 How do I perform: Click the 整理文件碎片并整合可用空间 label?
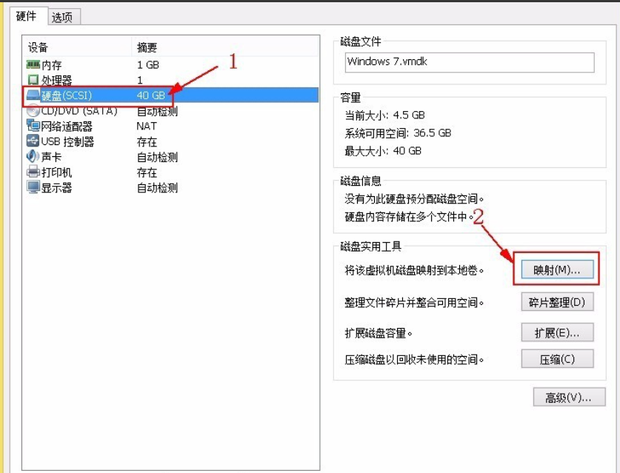point(414,303)
